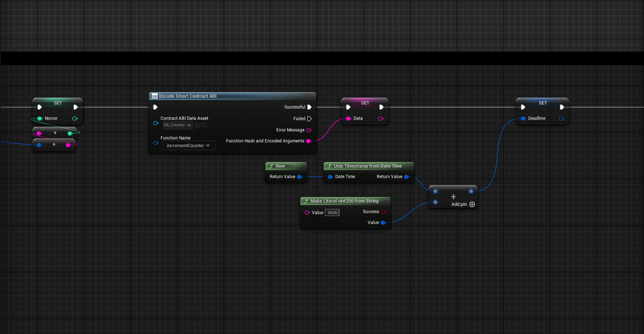Click the Make Literal uint256 from String header
The image size is (644, 334).
[x=344, y=201]
